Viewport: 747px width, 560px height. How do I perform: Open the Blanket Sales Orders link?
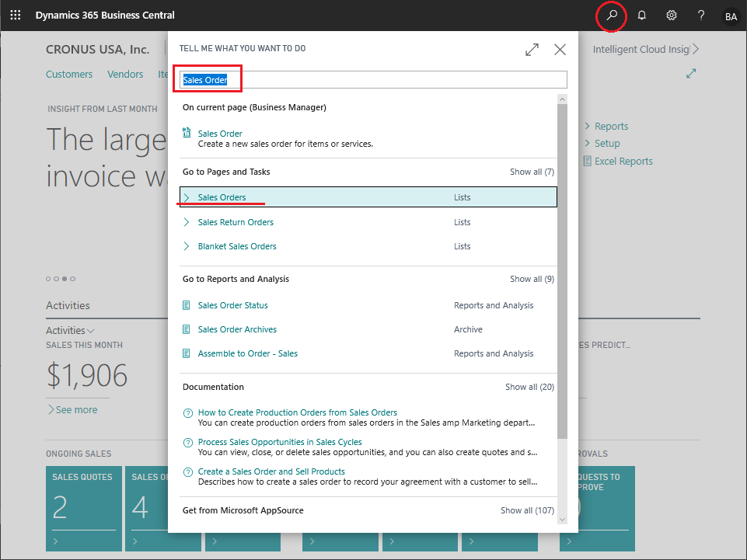(237, 246)
